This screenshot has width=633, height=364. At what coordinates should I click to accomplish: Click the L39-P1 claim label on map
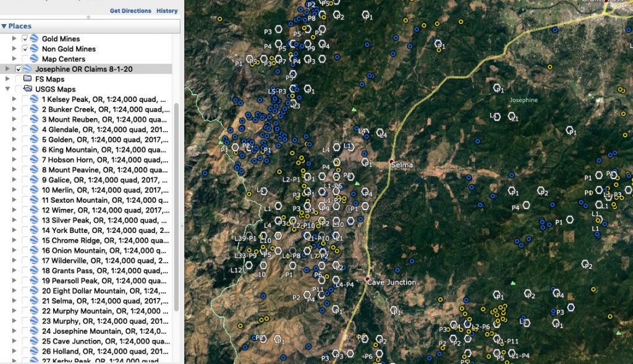click(x=245, y=239)
